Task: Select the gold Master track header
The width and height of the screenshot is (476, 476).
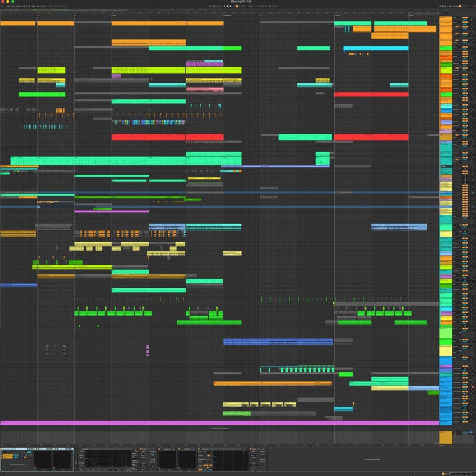Action: click(x=445, y=437)
